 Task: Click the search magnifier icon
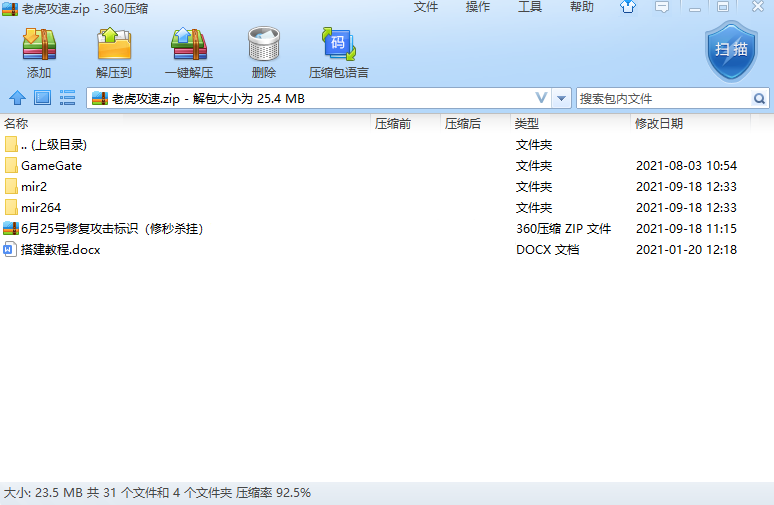(759, 99)
